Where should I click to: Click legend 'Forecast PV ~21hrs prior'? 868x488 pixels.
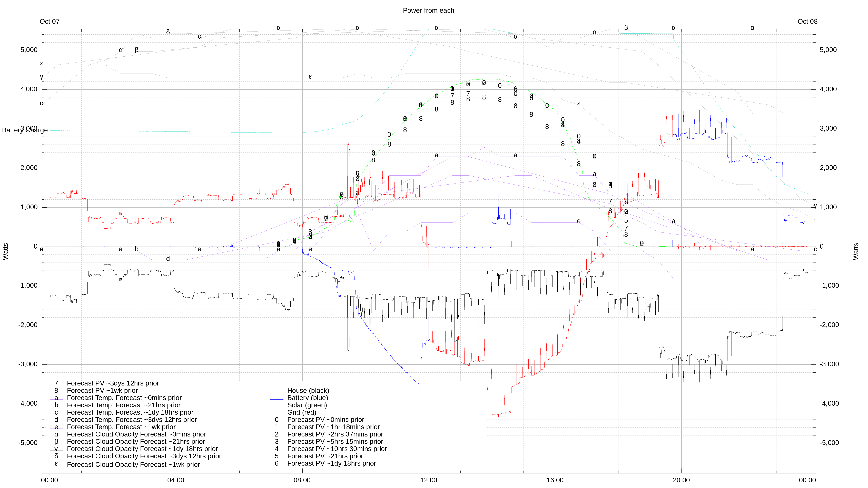[325, 456]
